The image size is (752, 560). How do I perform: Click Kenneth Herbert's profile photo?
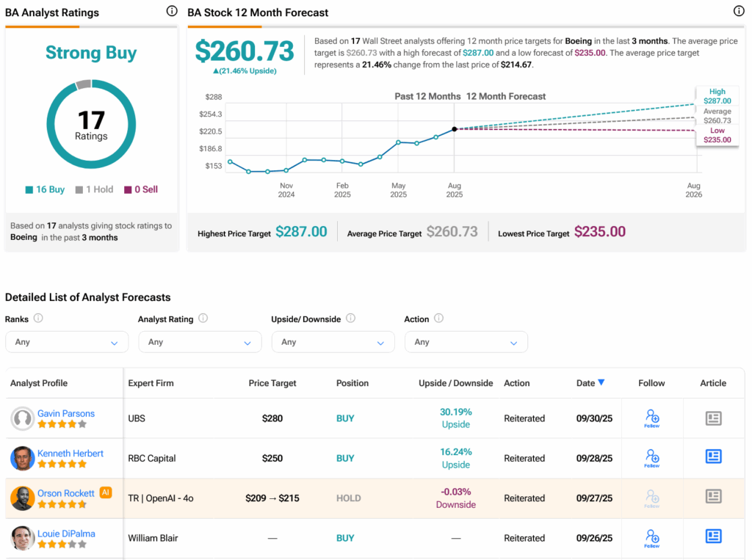[x=23, y=459]
